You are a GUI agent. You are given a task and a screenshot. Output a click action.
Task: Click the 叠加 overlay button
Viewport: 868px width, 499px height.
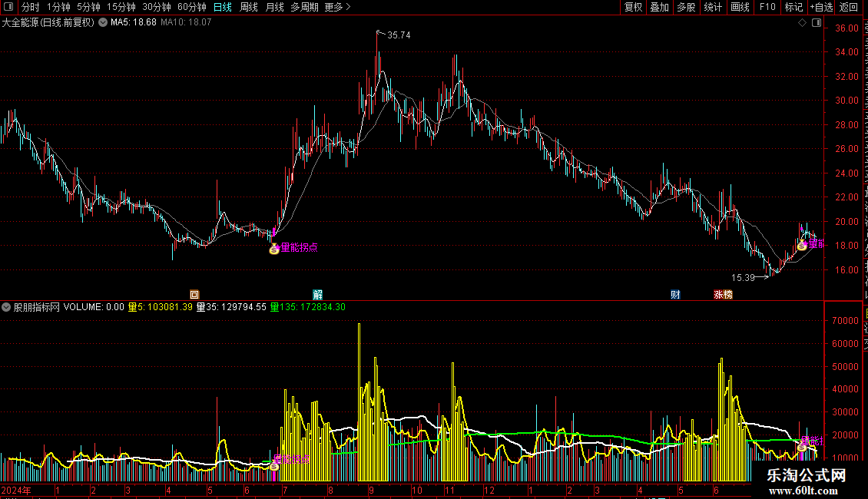(660, 7)
